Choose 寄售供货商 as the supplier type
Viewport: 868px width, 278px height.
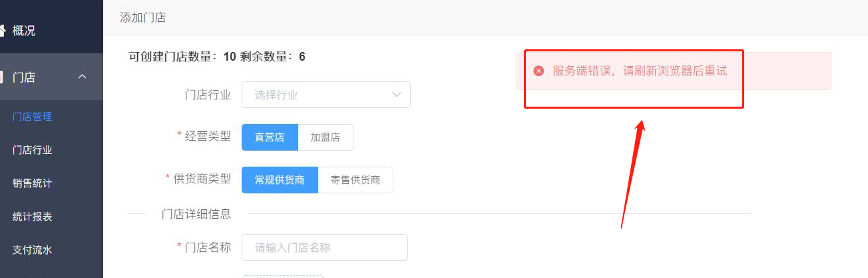tap(355, 180)
